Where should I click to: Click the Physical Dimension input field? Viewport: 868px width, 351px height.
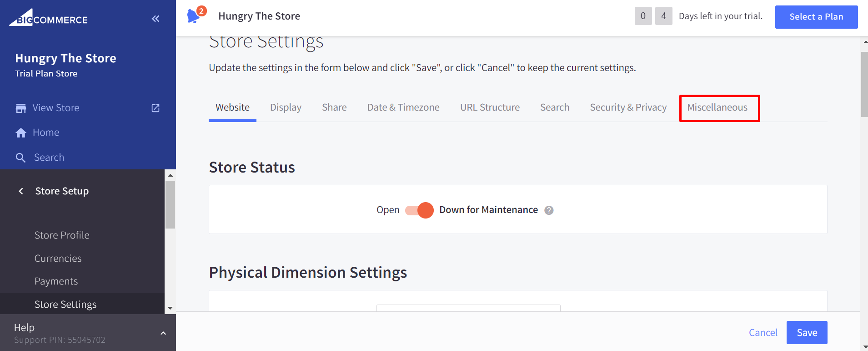468,308
